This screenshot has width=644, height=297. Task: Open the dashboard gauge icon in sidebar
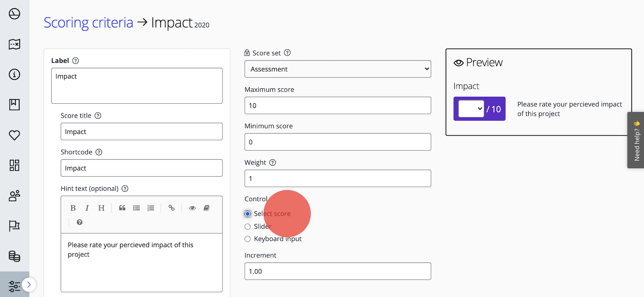pyautogui.click(x=15, y=14)
